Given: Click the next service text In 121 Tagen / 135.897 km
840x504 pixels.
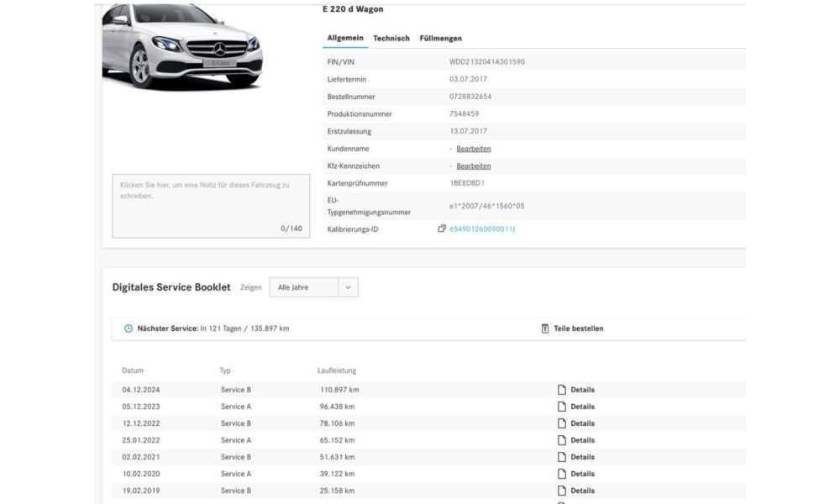Looking at the screenshot, I should coord(244,328).
